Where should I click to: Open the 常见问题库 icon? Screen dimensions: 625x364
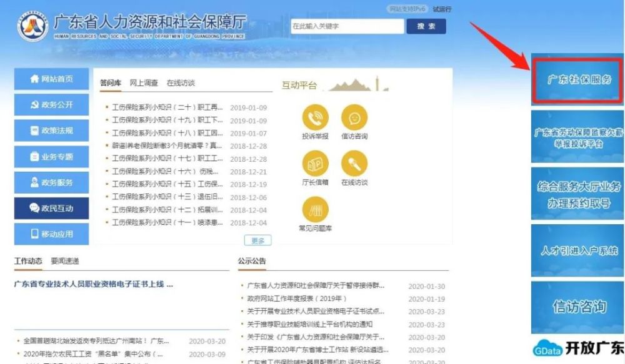(x=315, y=210)
